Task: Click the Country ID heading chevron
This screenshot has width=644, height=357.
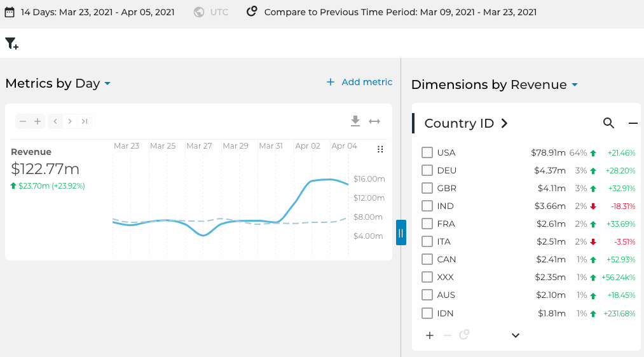Action: point(504,123)
